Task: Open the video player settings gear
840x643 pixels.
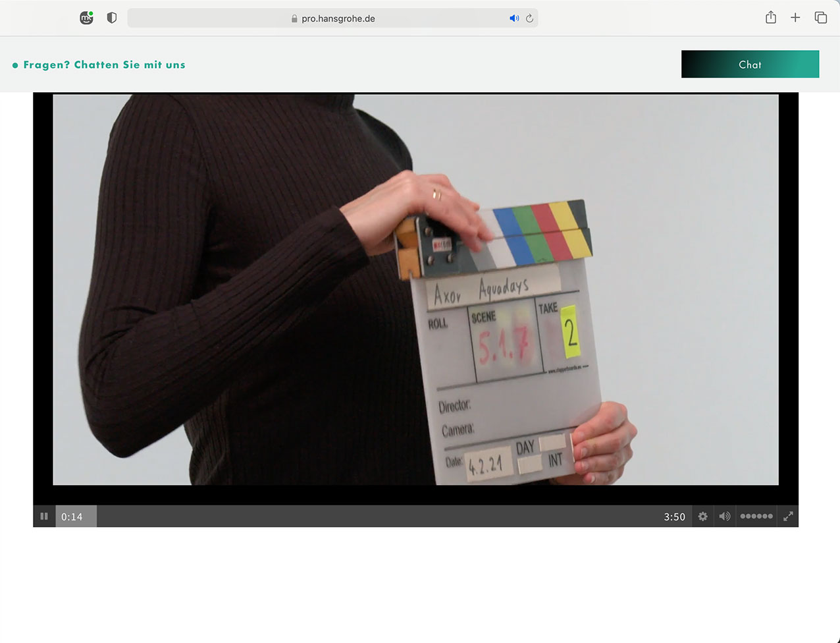Action: (702, 517)
